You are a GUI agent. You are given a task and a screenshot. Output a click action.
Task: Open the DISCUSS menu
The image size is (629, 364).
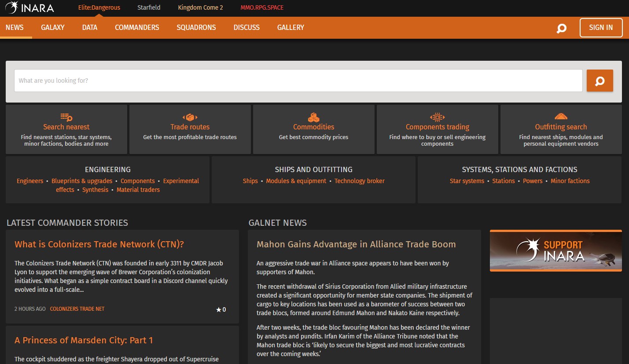(246, 27)
